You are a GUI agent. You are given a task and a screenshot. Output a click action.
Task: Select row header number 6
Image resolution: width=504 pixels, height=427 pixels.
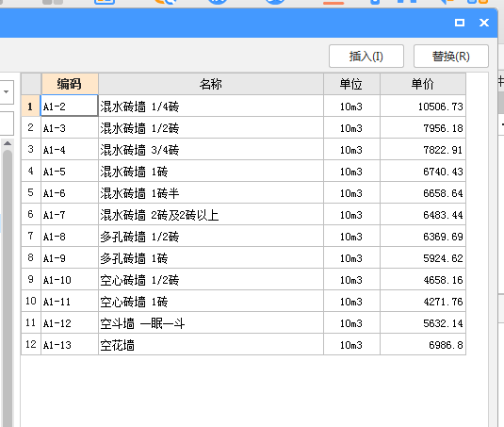tap(31, 214)
